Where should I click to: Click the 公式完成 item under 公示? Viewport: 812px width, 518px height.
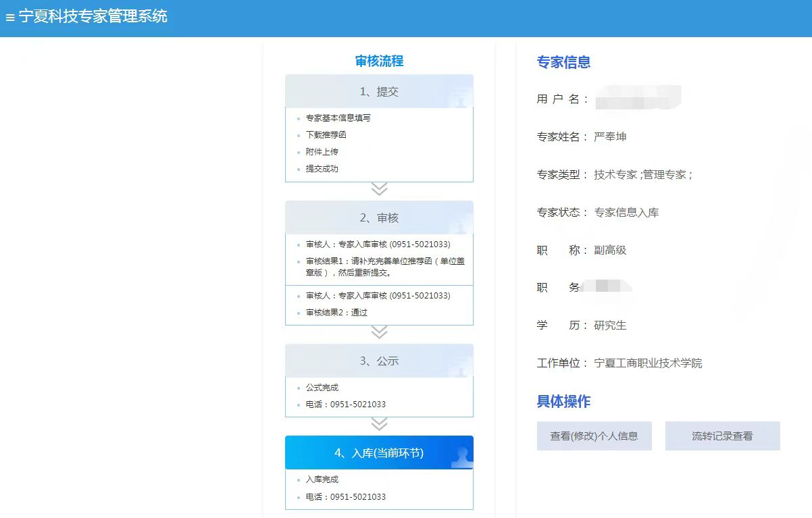click(x=322, y=388)
